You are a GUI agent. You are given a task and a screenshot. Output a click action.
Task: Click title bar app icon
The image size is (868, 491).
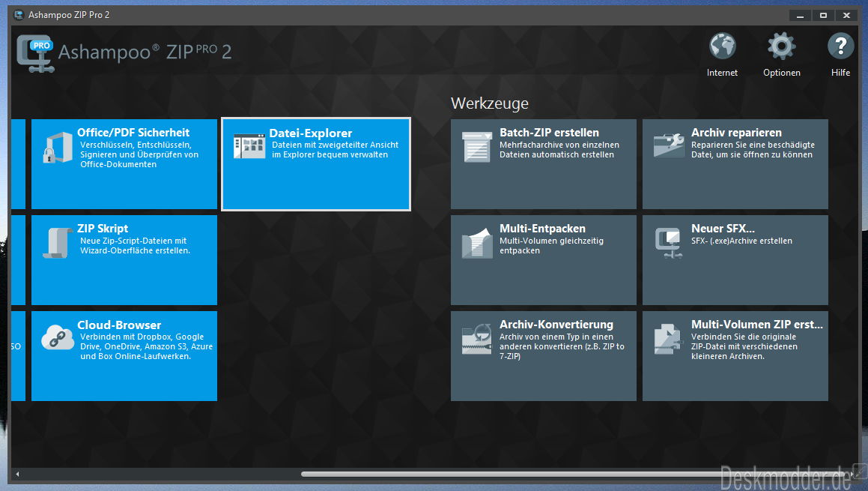point(19,15)
